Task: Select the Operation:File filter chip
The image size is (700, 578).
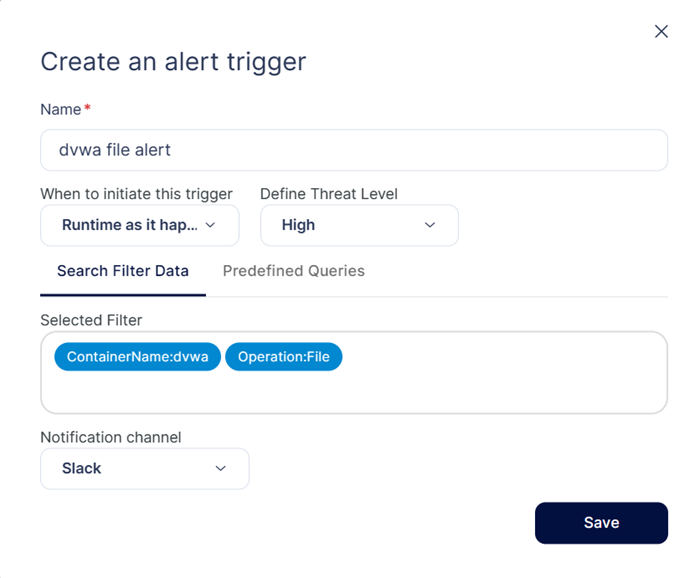Action: tap(283, 357)
